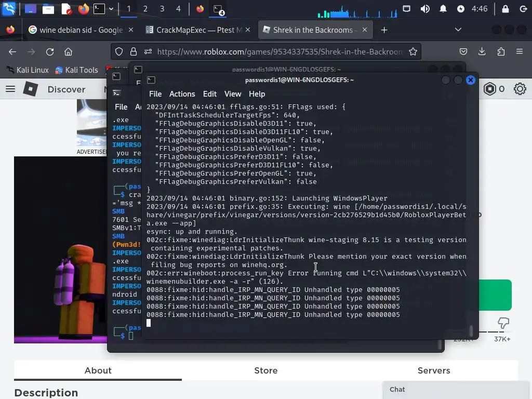
Task: Open Roblox settings gear
Action: click(x=520, y=89)
